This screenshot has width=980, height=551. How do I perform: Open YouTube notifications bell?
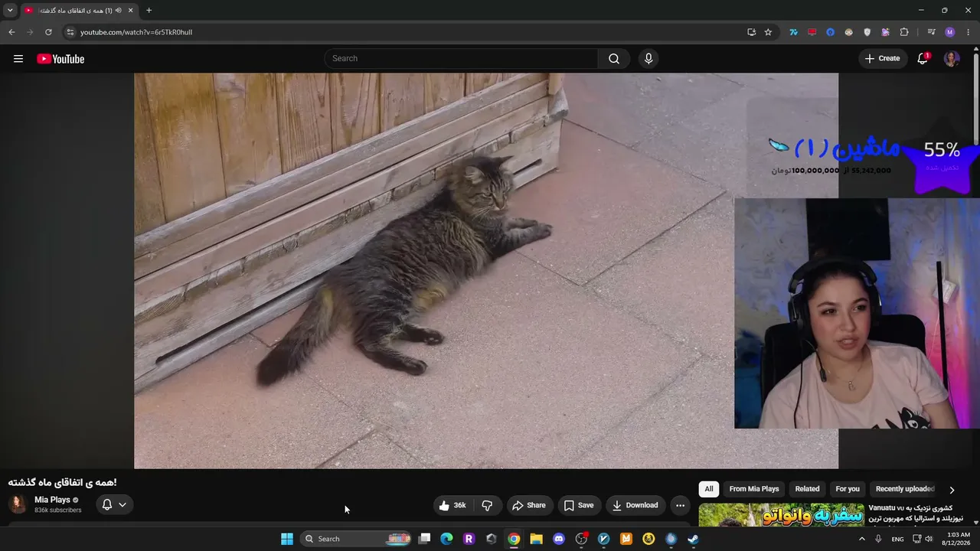(923, 59)
